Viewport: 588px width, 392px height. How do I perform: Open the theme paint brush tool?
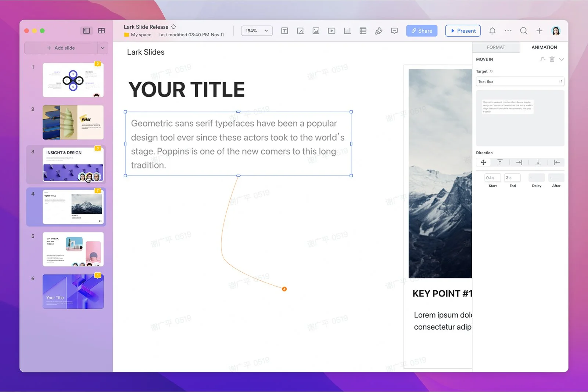tap(379, 31)
